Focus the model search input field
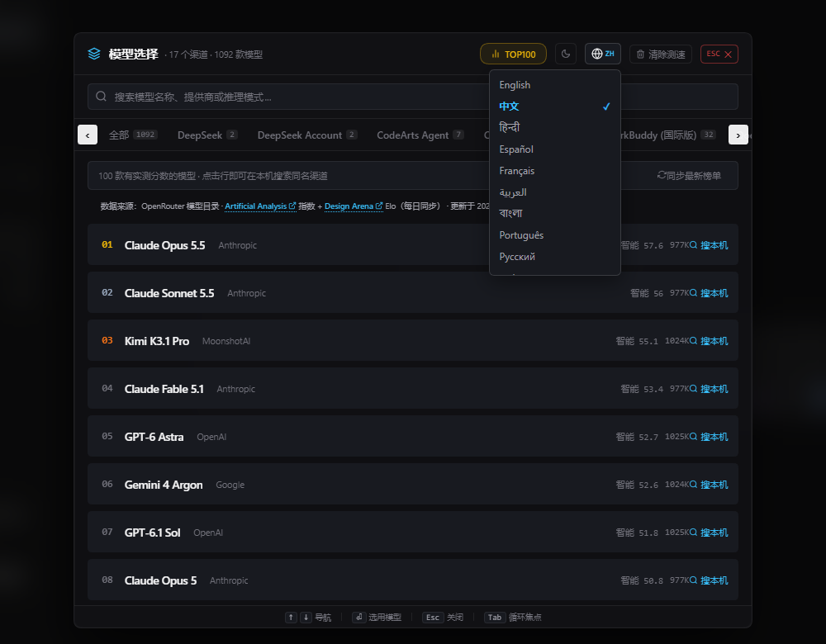The width and height of the screenshot is (826, 644). point(412,97)
